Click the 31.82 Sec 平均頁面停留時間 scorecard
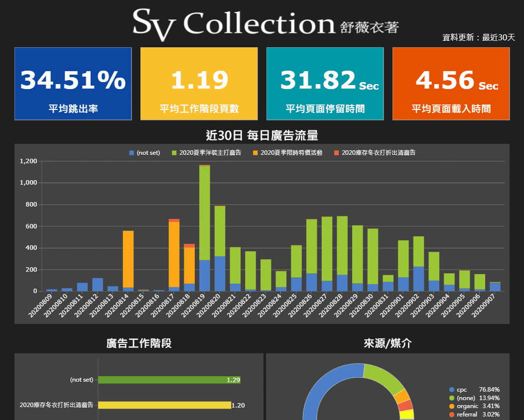 (325, 84)
